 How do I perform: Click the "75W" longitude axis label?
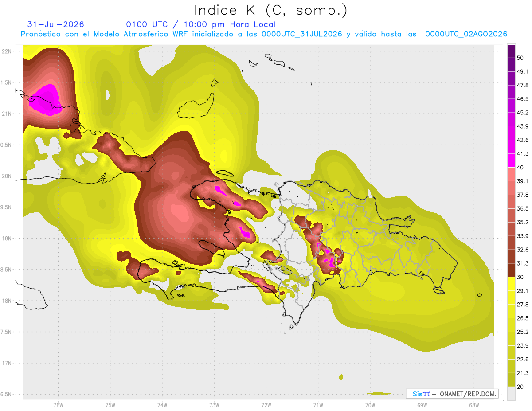click(110, 405)
